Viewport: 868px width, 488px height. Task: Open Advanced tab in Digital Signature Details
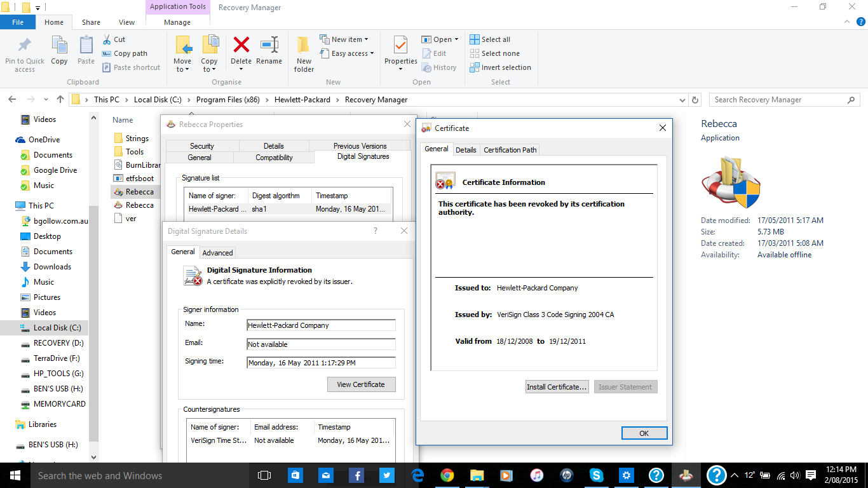pyautogui.click(x=217, y=252)
